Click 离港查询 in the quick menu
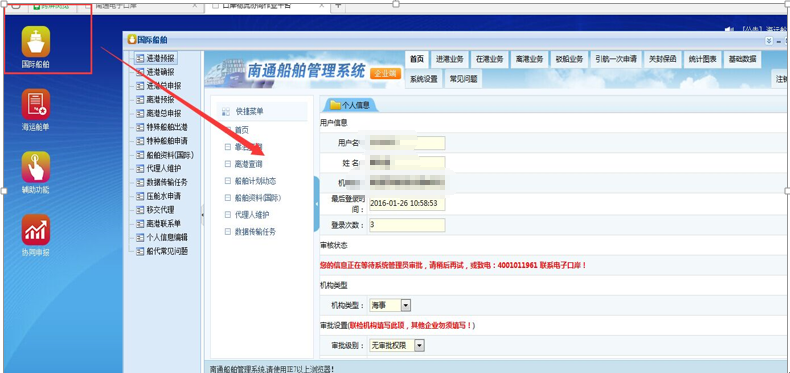The image size is (790, 373). coord(248,164)
